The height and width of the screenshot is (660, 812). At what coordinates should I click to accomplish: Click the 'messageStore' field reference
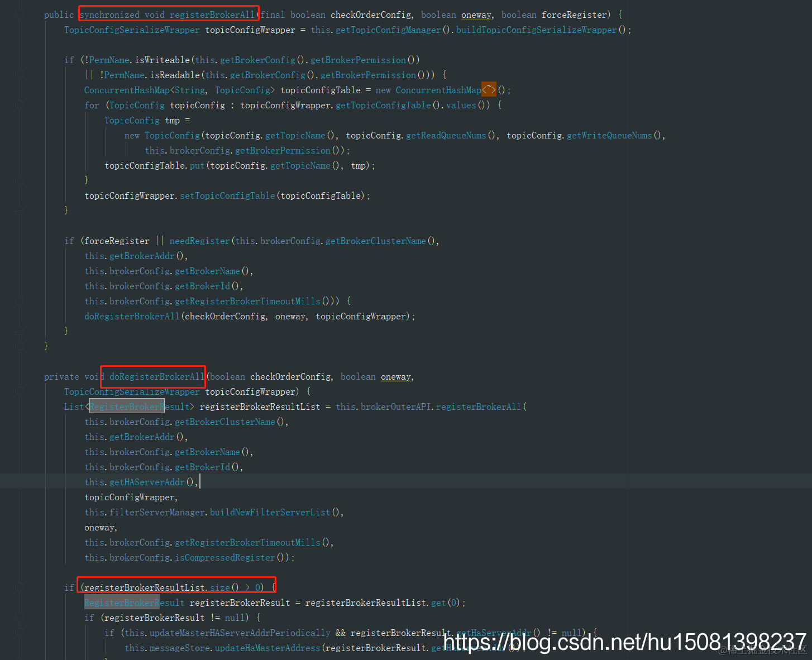point(179,648)
